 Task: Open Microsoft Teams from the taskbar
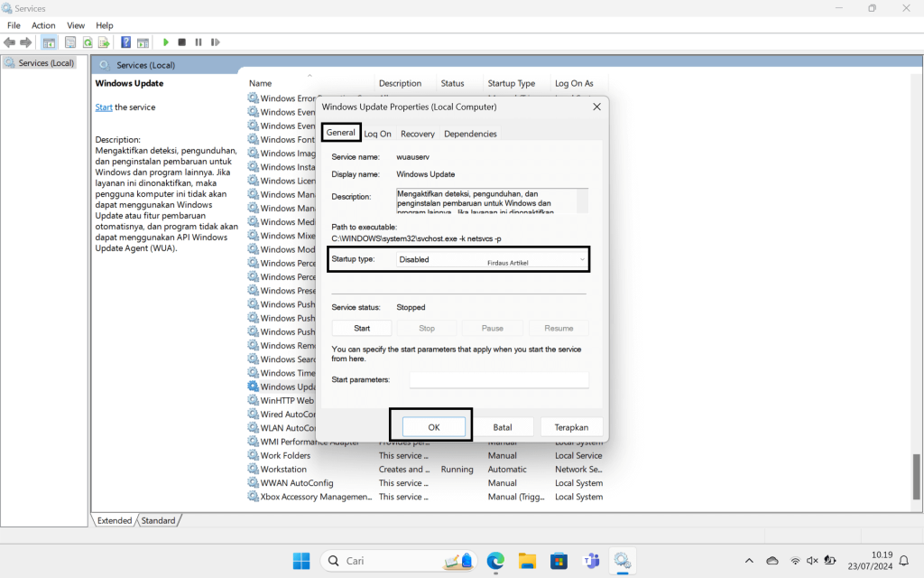click(590, 561)
